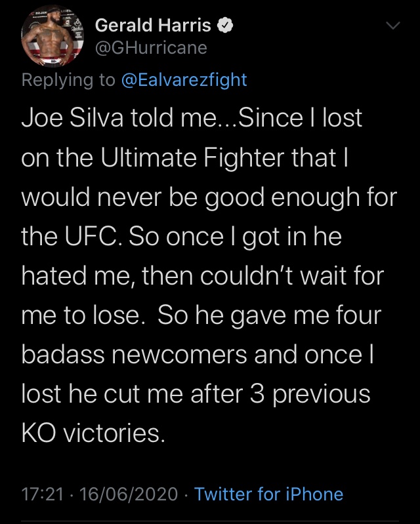Click the blue verified badge icon
Screen dimensions: 420x524
(225, 26)
